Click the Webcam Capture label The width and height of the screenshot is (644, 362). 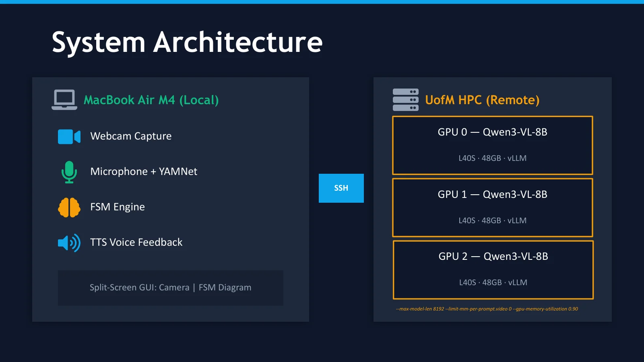[131, 136]
